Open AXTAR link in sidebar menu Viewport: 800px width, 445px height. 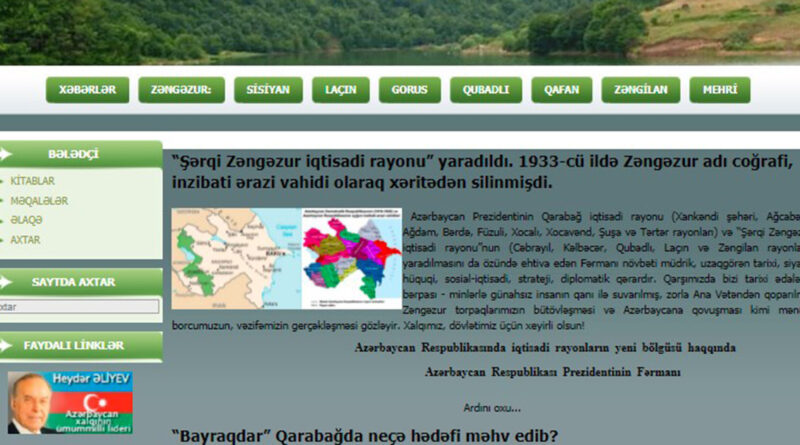(x=25, y=240)
